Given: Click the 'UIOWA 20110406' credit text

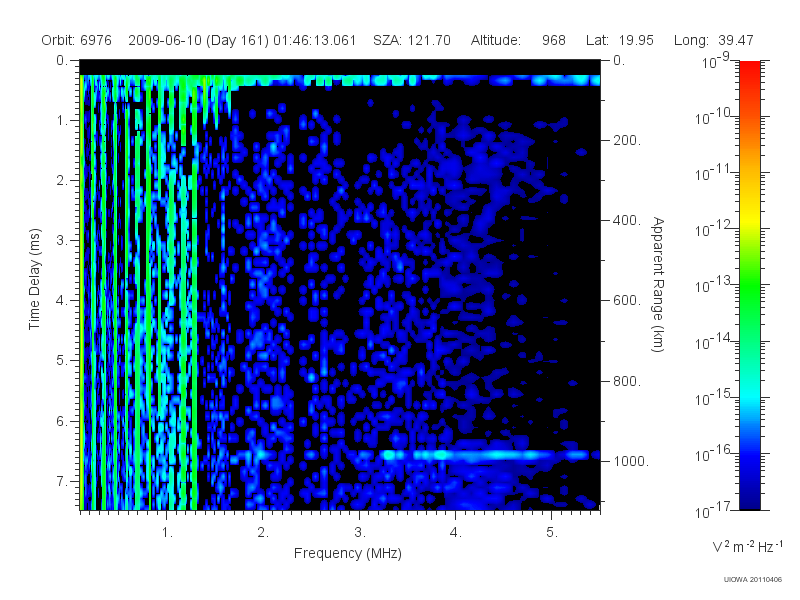Looking at the screenshot, I should point(753,580).
